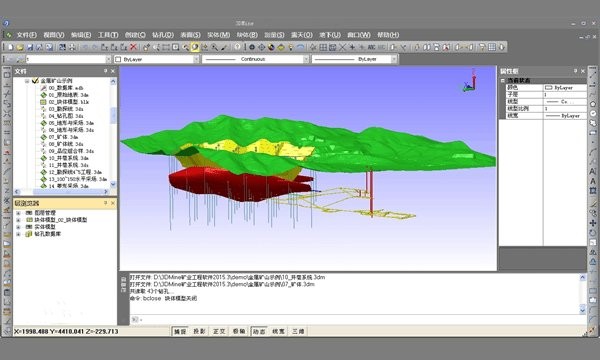Open the 视图(V) menu
Screen dimensions: 600x360
pyautogui.click(x=54, y=35)
